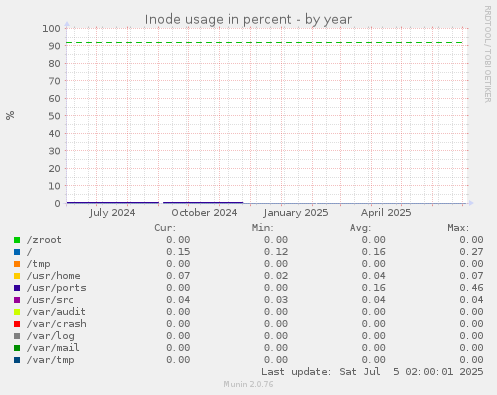Click the 'Min:' column header
497x395 pixels.
click(263, 228)
